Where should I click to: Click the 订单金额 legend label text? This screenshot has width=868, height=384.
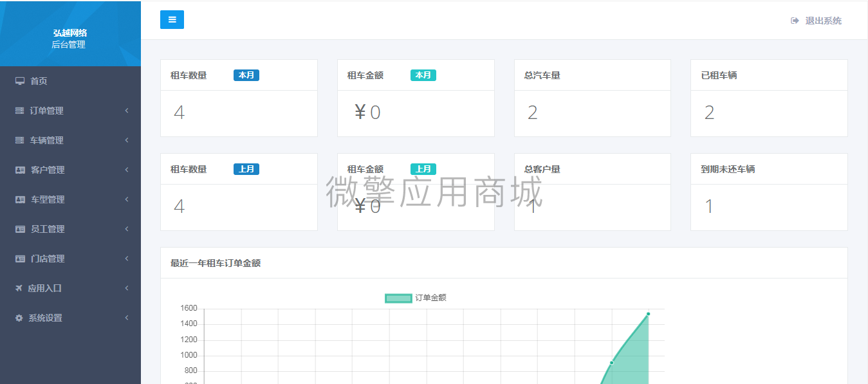tap(430, 298)
